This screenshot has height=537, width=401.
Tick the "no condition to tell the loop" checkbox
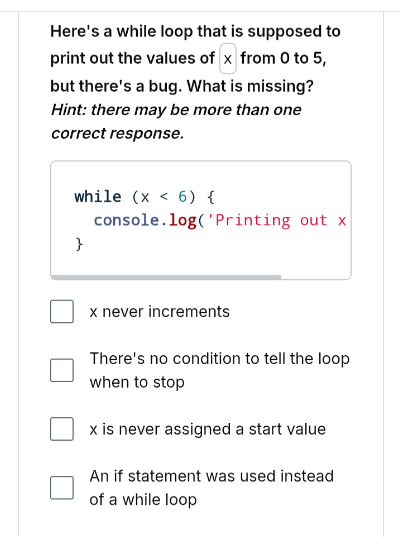(x=62, y=370)
